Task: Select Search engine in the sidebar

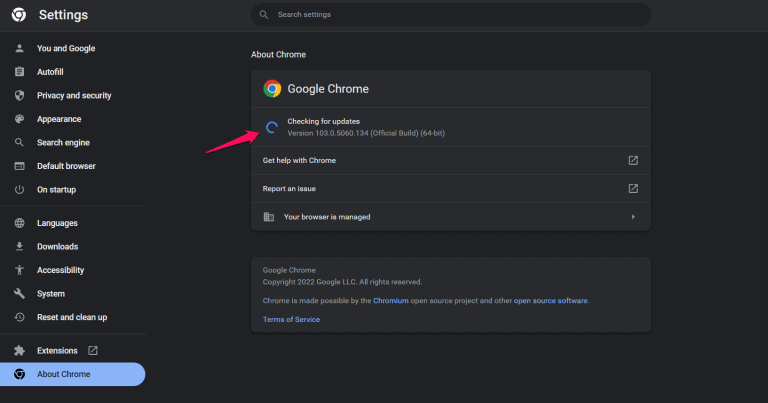Action: 64,142
